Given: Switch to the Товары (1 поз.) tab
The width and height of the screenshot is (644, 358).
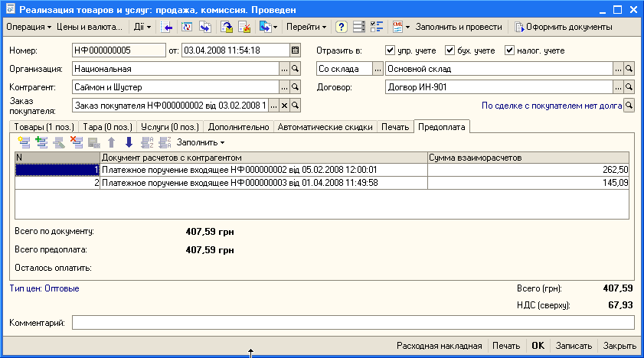Looking at the screenshot, I should (42, 127).
